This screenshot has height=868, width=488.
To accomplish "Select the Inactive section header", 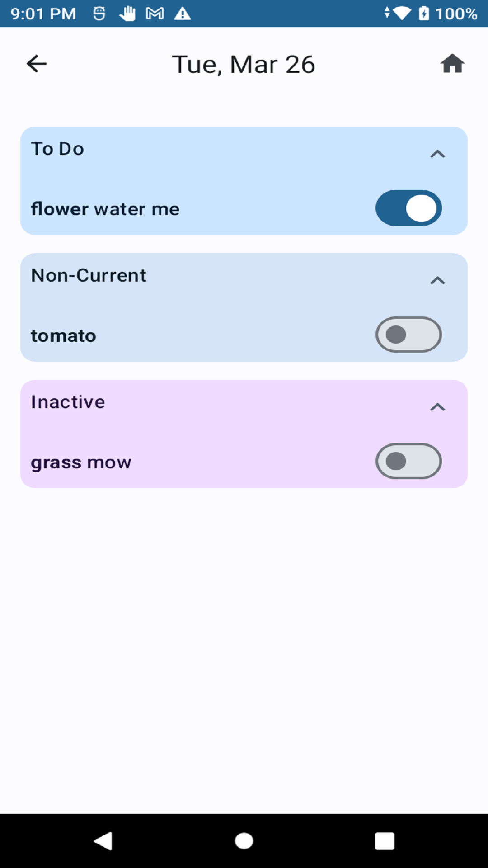I will 68,402.
